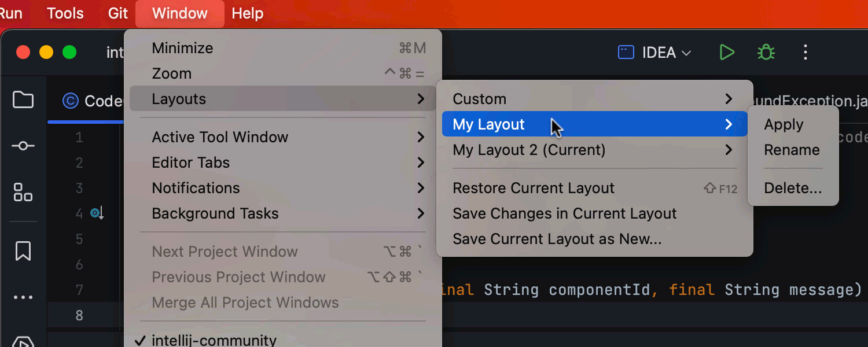The width and height of the screenshot is (868, 347).
Task: Click Delete... for My Layout
Action: [792, 188]
